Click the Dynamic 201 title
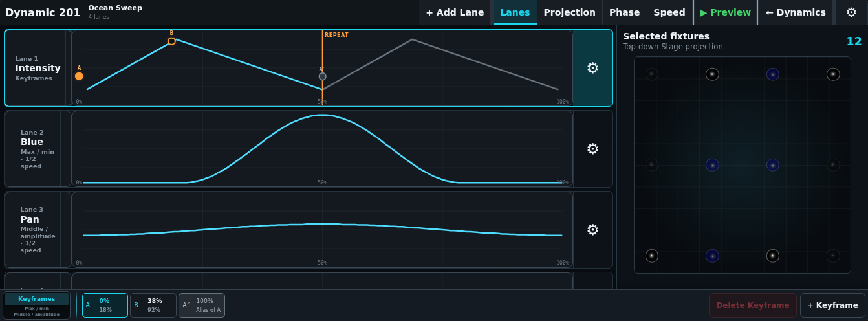868x321 pixels. coord(43,12)
